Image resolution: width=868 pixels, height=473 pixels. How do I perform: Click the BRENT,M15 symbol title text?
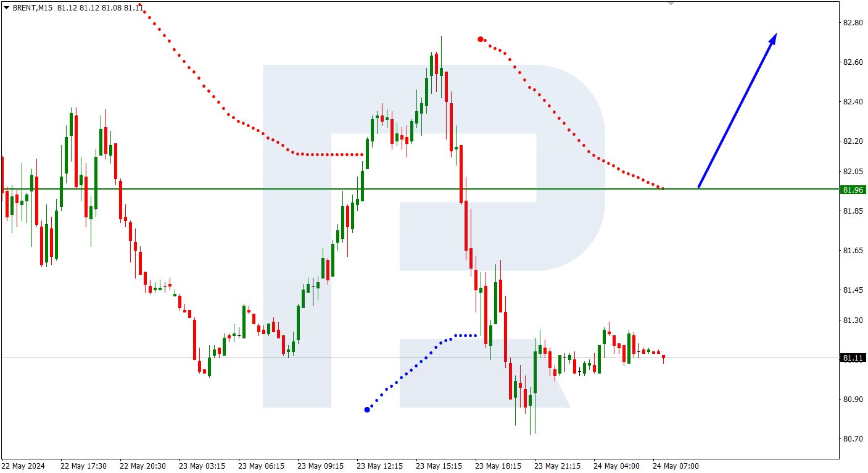pyautogui.click(x=32, y=8)
